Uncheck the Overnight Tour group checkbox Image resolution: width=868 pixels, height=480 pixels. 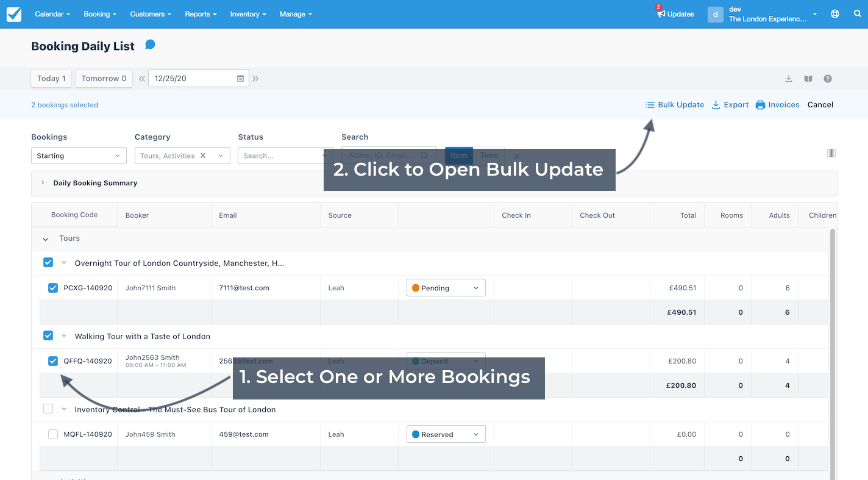(48, 262)
